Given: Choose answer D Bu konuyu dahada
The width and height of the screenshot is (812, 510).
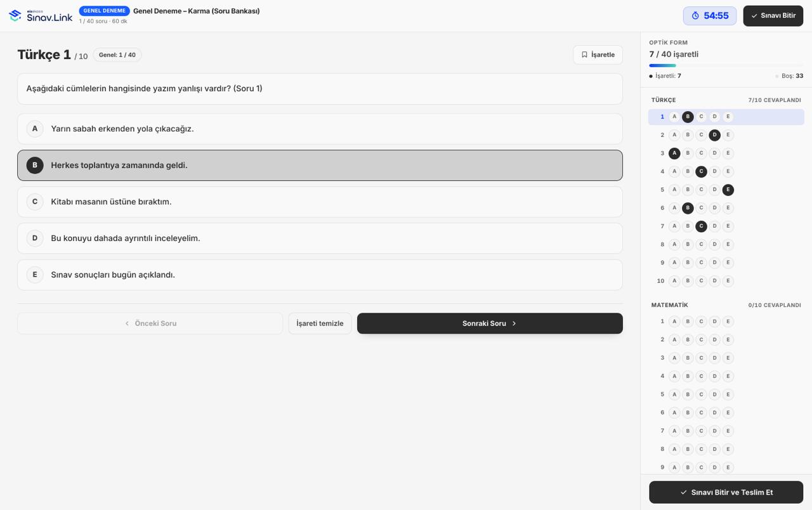Looking at the screenshot, I should tap(320, 239).
